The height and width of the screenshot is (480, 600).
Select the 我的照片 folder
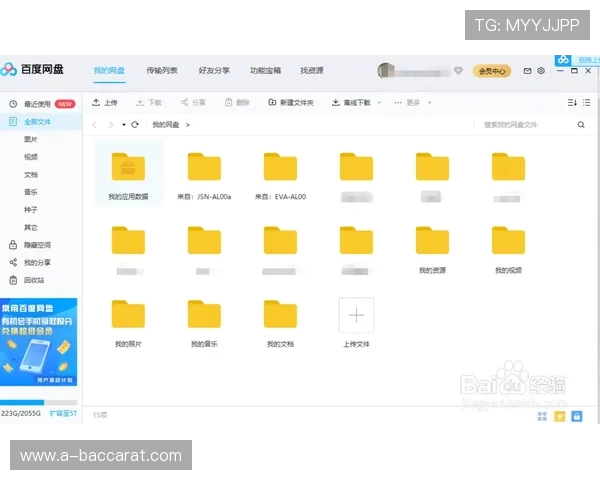point(128,323)
